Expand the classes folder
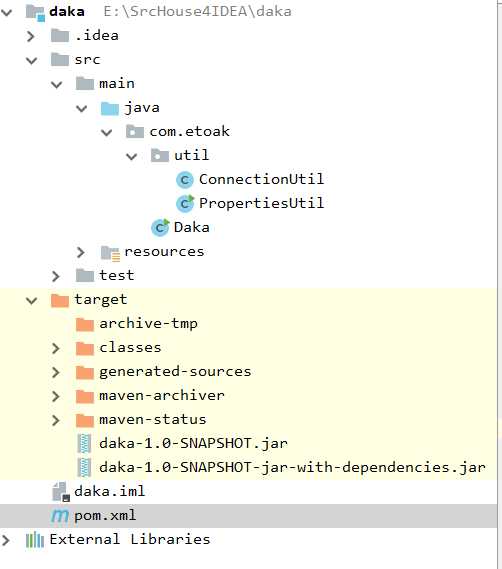 click(x=56, y=348)
